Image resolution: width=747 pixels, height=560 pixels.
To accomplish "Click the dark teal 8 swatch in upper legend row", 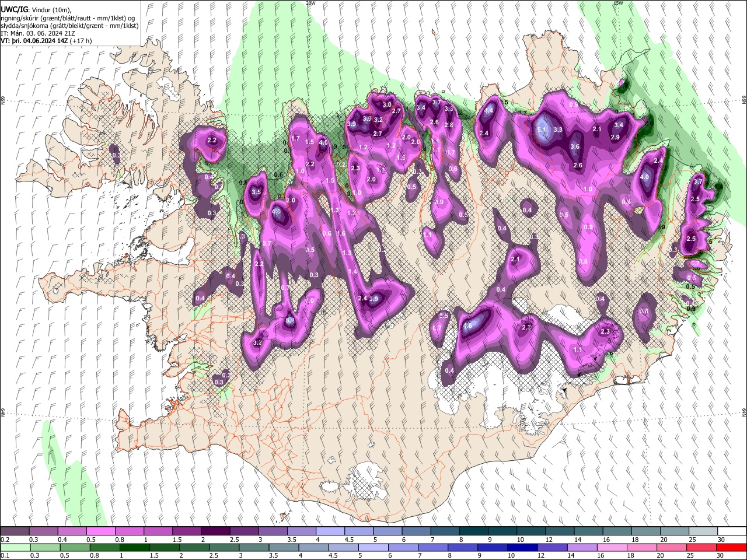I will 473,531.
